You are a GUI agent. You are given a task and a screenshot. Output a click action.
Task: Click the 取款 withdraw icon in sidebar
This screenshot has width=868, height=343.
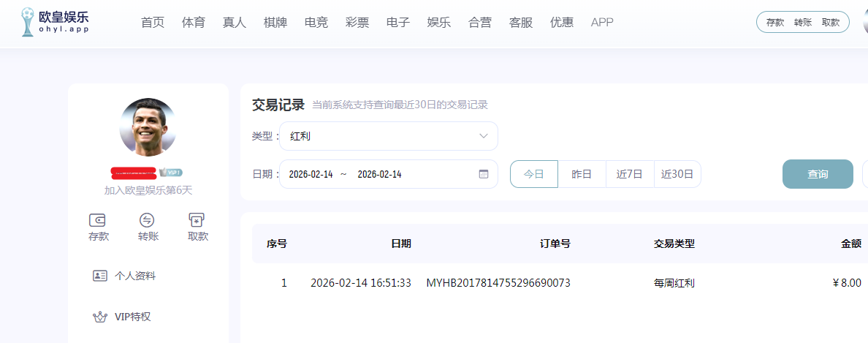coord(197,220)
